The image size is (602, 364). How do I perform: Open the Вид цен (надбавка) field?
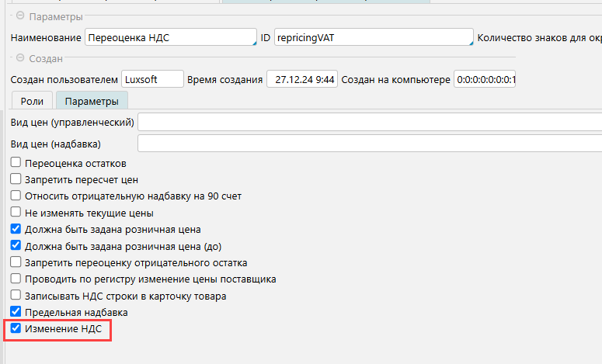click(370, 144)
